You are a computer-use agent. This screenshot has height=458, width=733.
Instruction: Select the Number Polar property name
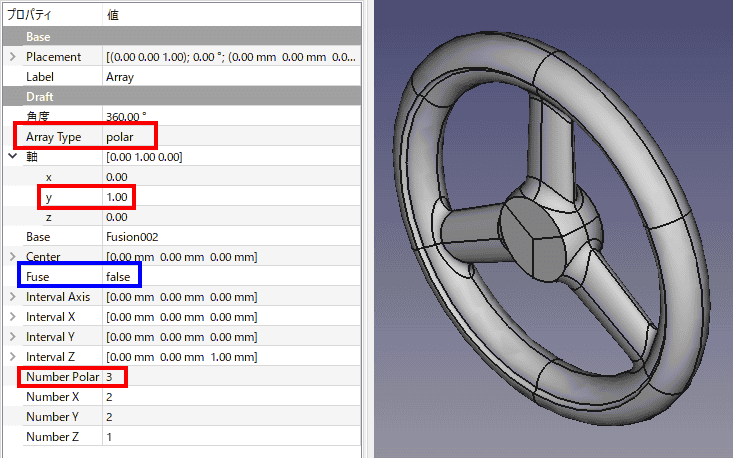point(63,377)
